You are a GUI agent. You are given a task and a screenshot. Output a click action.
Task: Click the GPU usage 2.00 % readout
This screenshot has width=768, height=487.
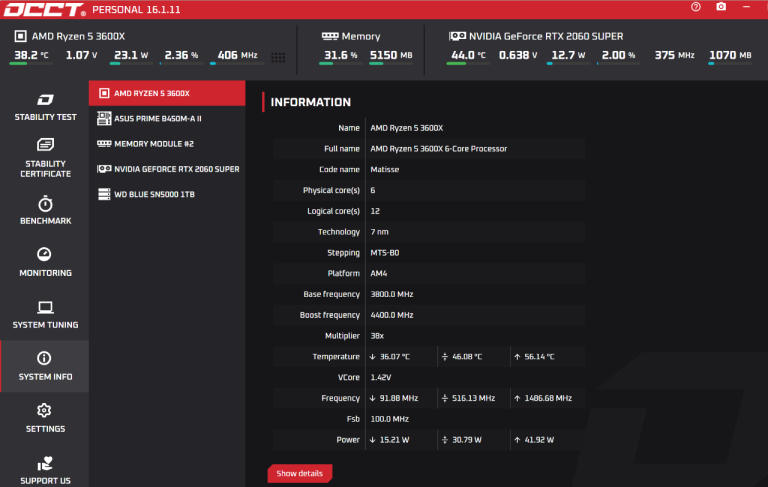(x=618, y=55)
